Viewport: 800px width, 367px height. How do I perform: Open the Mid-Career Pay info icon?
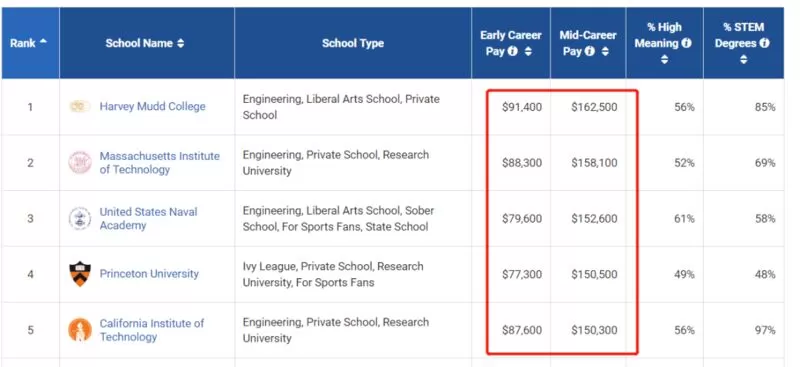[x=590, y=52]
